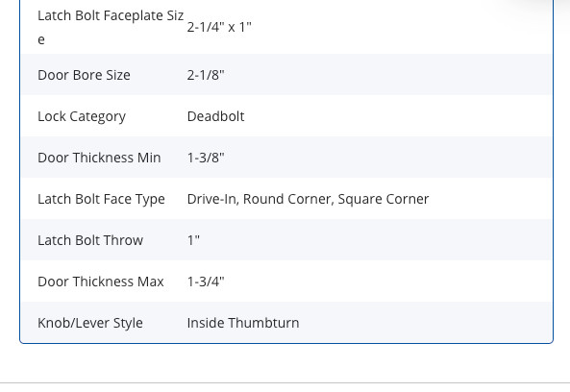Click the Door Bore Size label
This screenshot has width=570, height=392.
coord(84,75)
